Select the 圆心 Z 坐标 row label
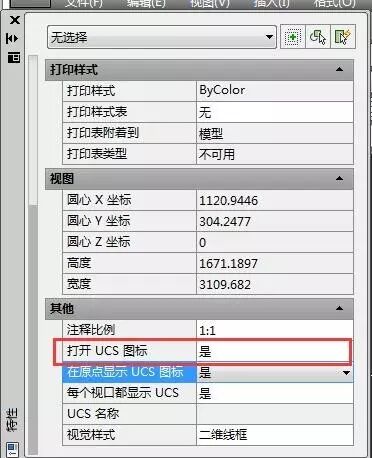This screenshot has width=372, height=458. [129, 242]
